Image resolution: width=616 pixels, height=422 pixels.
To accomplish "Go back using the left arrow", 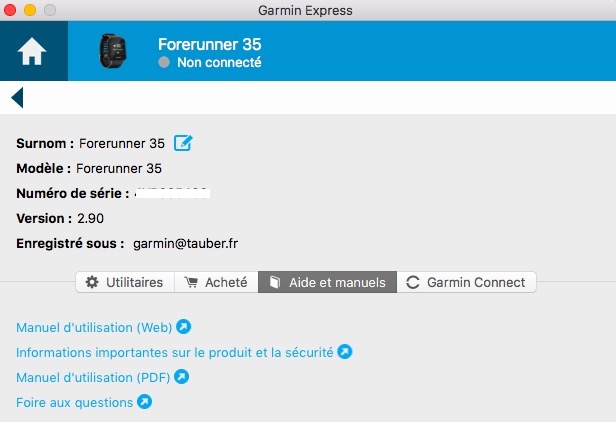I will pos(17,97).
